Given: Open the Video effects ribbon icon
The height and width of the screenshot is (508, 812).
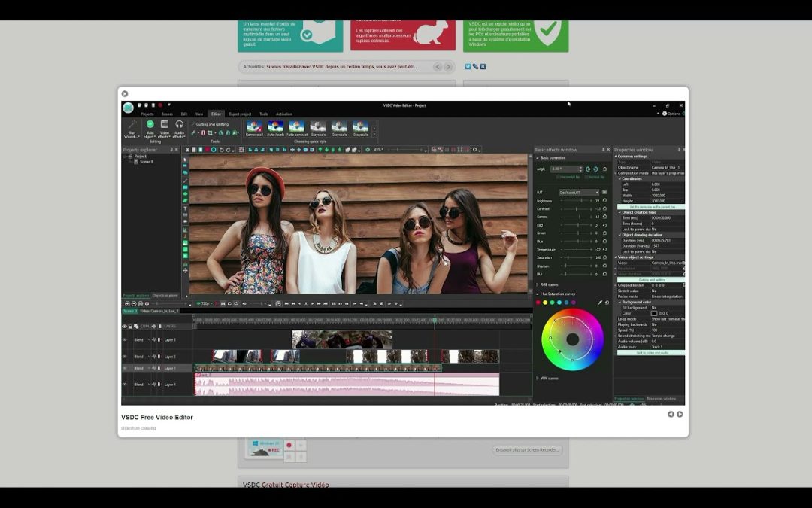Looking at the screenshot, I should (164, 124).
